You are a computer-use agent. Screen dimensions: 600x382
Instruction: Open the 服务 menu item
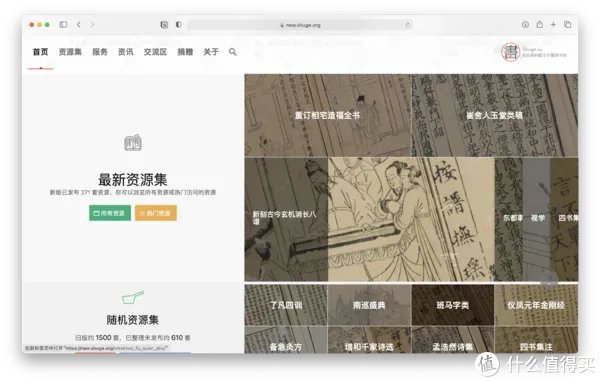pyautogui.click(x=100, y=52)
